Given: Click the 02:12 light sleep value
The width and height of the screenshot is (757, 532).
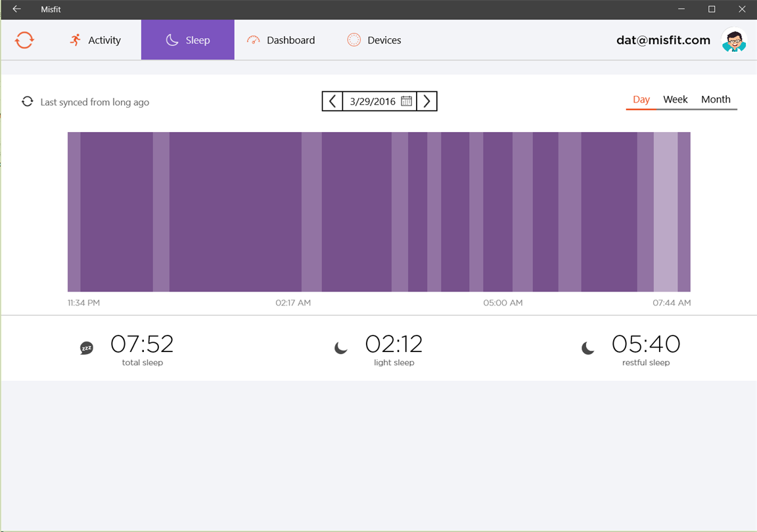Looking at the screenshot, I should click(x=394, y=344).
